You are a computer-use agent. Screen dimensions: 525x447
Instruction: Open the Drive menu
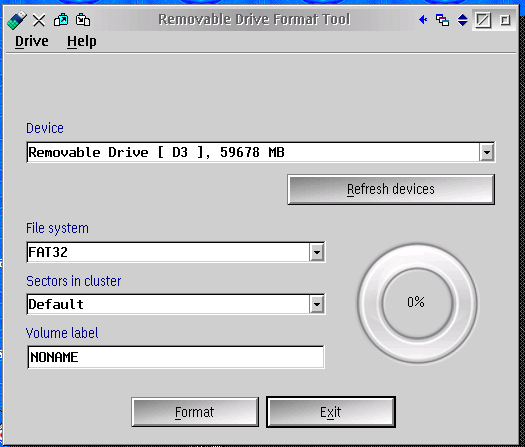click(31, 42)
